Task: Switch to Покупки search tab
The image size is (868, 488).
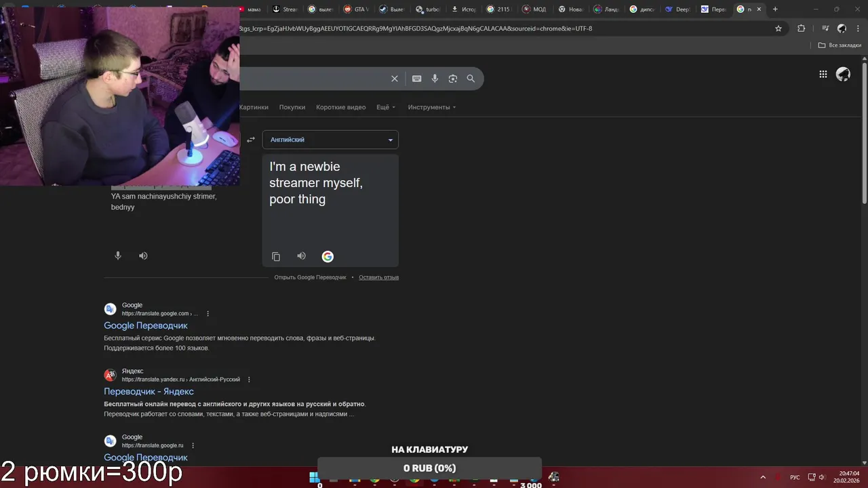Action: pyautogui.click(x=292, y=107)
